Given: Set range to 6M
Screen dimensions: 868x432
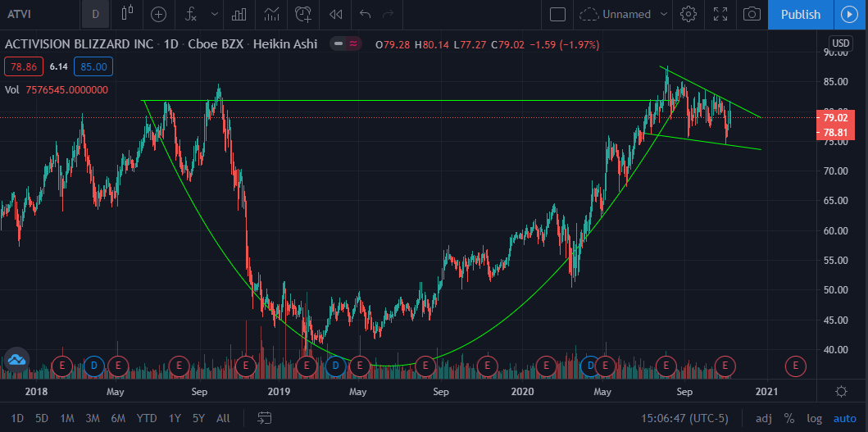Looking at the screenshot, I should click(118, 418).
